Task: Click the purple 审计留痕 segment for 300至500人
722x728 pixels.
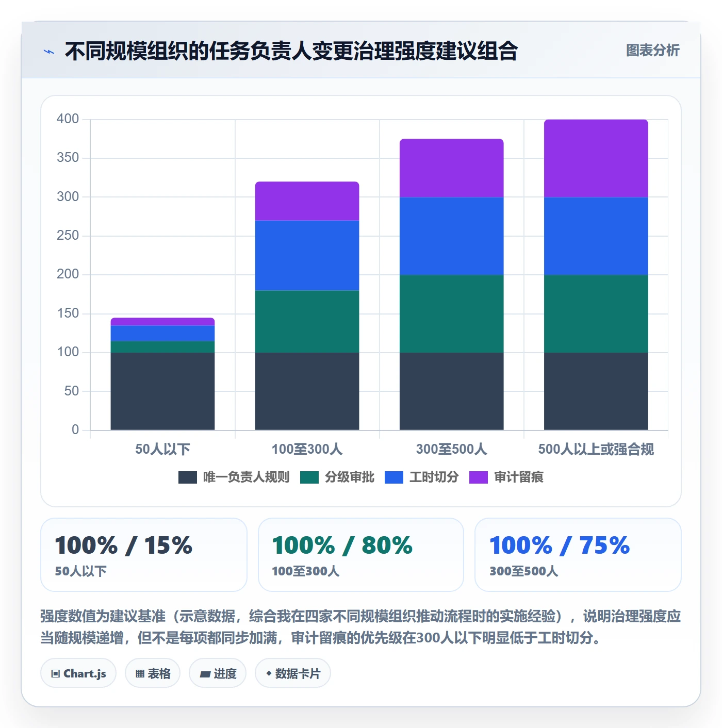Action: 452,168
